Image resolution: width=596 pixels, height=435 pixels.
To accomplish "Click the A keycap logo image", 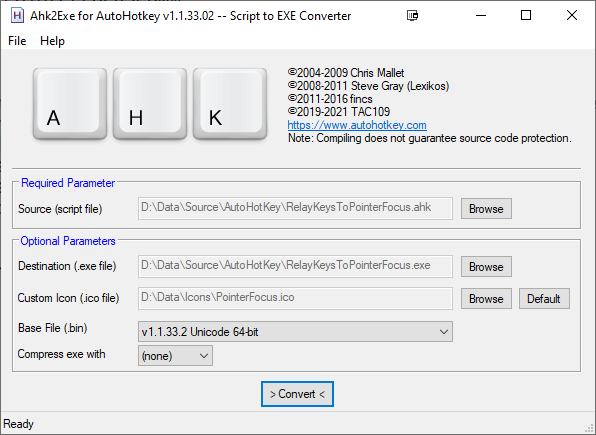I will coord(70,104).
